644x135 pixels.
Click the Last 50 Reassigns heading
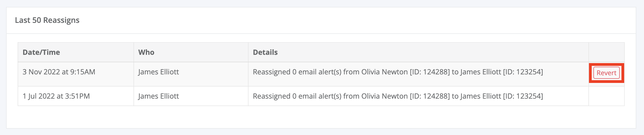click(x=47, y=20)
